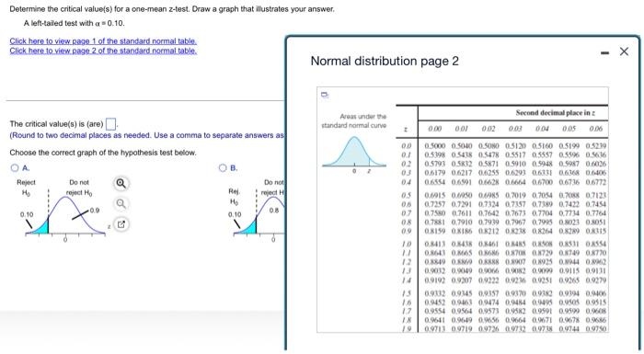This screenshot has width=644, height=354.
Task: Click column header 0.03 in the table
Action: point(515,129)
